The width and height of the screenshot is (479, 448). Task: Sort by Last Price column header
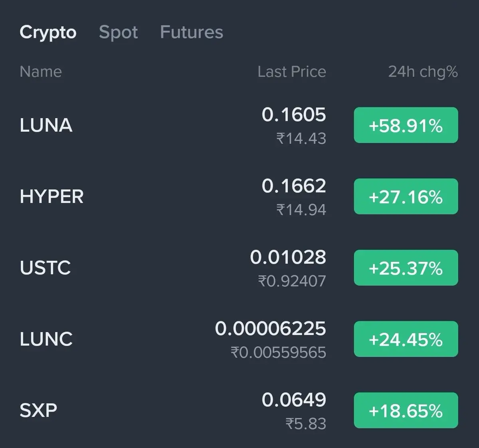(x=292, y=72)
